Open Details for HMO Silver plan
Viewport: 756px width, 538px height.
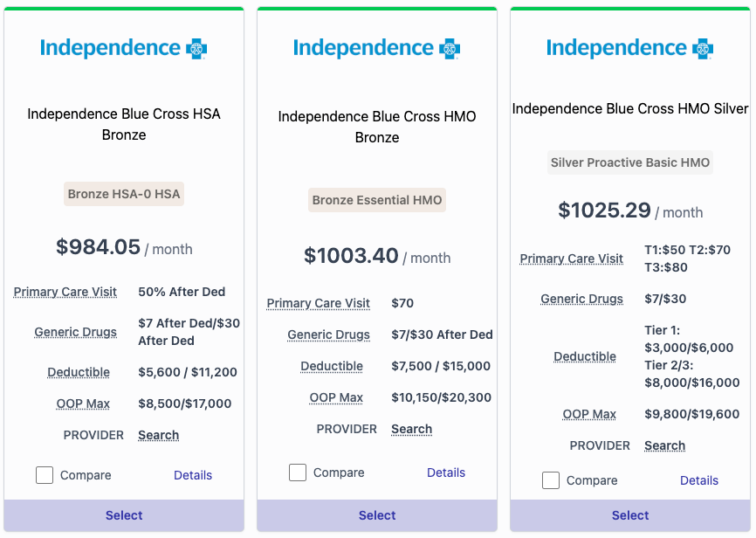tap(699, 480)
